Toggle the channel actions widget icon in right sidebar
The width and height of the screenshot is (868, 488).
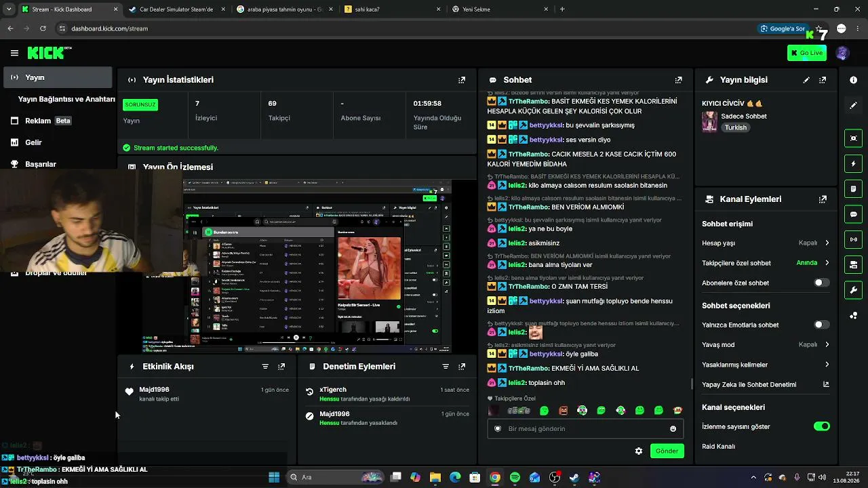(x=854, y=265)
